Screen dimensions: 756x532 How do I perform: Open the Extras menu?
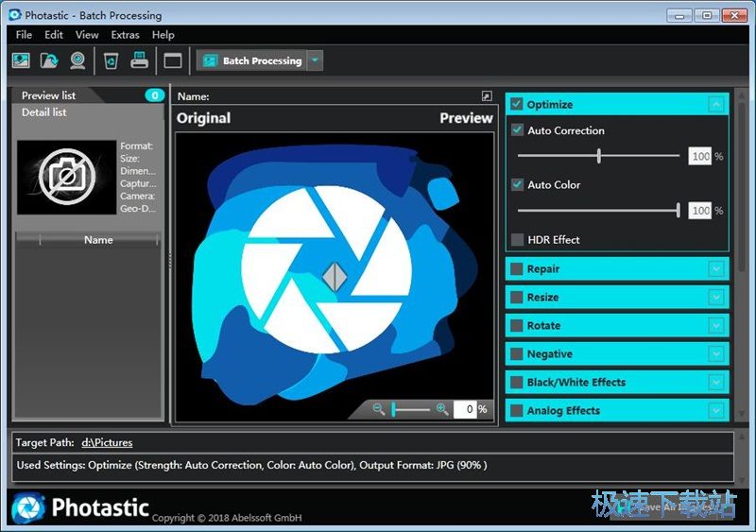click(125, 35)
